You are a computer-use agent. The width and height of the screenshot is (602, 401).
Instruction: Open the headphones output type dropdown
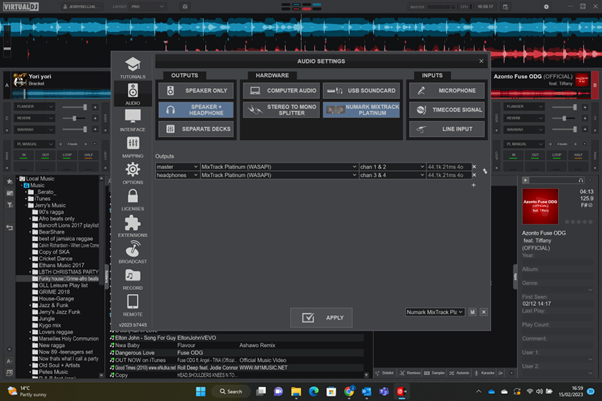(177, 175)
